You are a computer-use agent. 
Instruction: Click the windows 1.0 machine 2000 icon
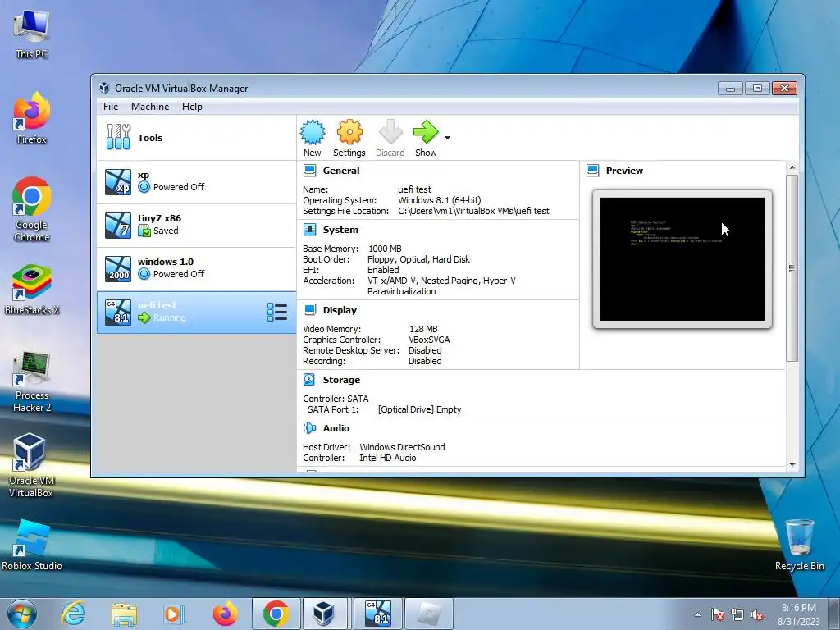tap(118, 268)
